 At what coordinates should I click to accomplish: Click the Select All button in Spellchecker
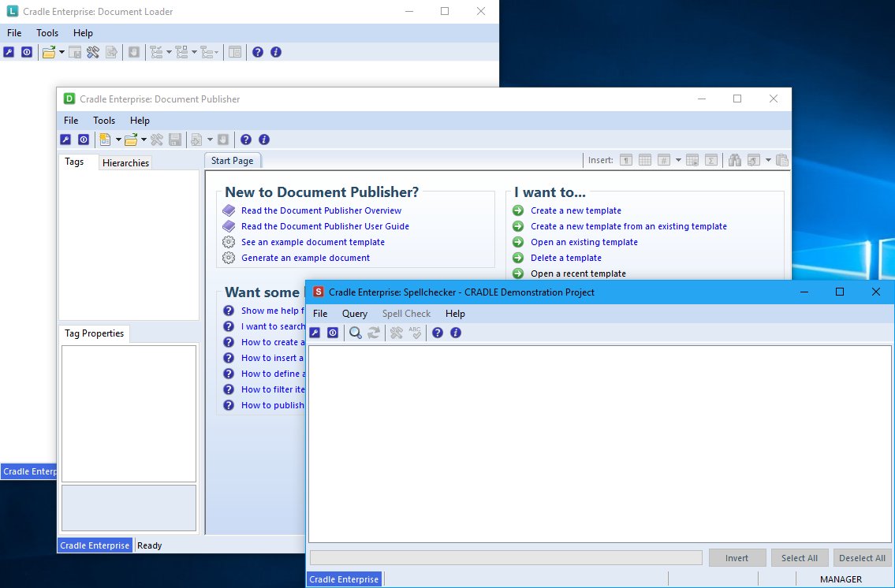[799, 558]
